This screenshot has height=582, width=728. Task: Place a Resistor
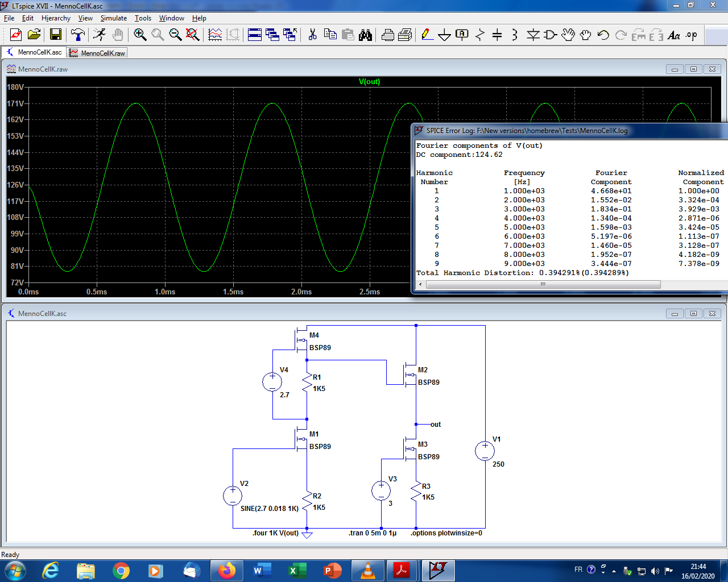pos(479,35)
